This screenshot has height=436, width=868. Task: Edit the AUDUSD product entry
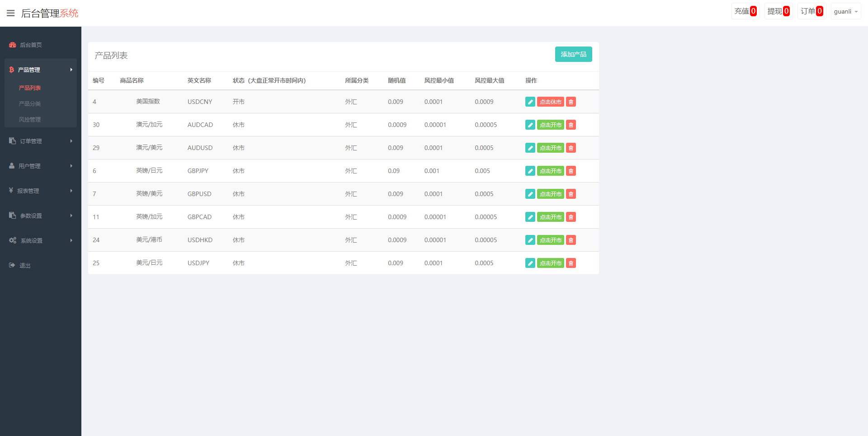[x=530, y=148]
